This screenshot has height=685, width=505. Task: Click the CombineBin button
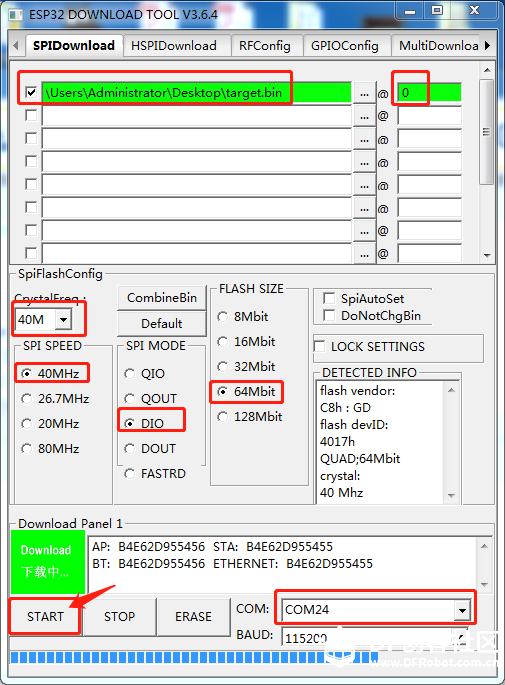[162, 298]
